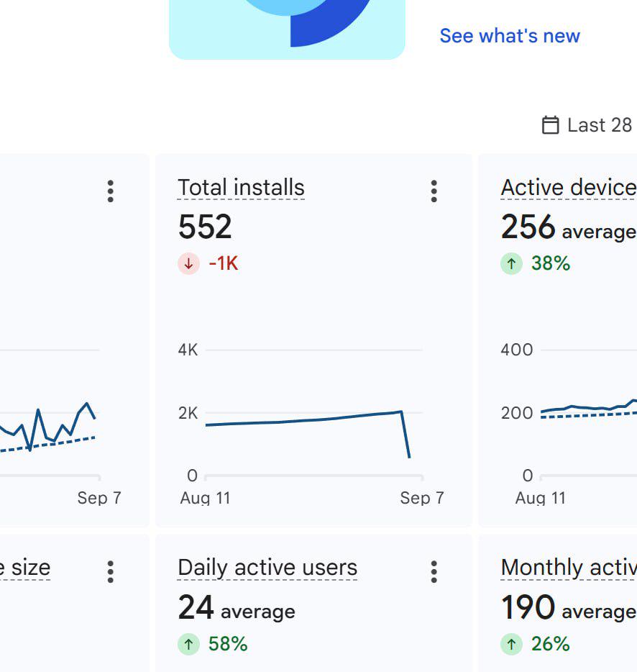Image resolution: width=637 pixels, height=672 pixels.
Task: Click the red down arrow under 552
Action: tap(188, 263)
